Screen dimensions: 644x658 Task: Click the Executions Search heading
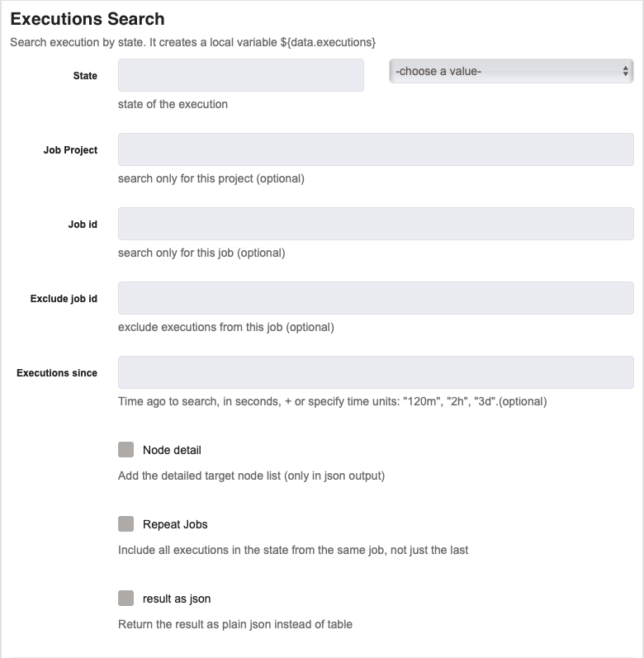pos(88,19)
